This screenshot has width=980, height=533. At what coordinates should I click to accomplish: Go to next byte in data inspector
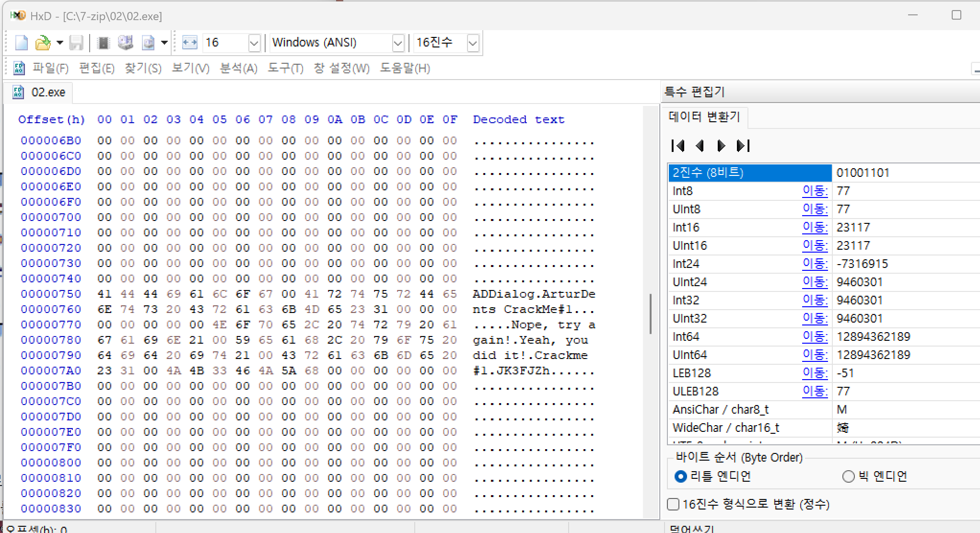[721, 146]
